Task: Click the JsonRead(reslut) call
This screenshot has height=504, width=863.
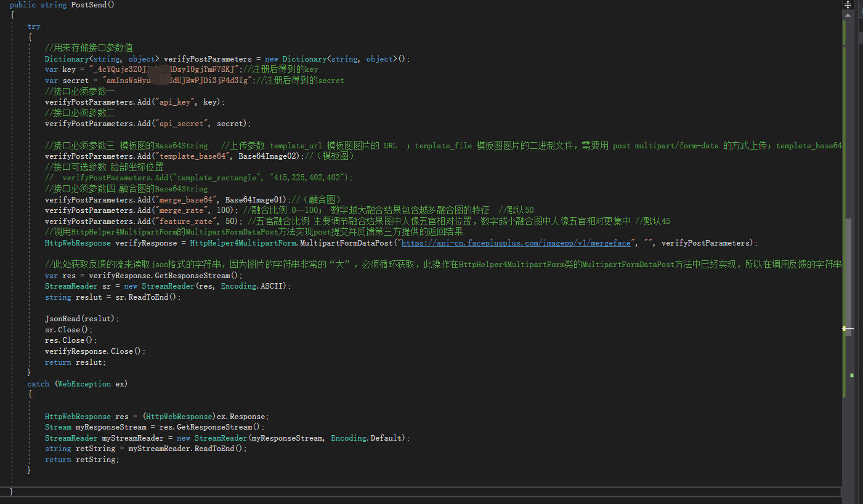Action: (82, 319)
